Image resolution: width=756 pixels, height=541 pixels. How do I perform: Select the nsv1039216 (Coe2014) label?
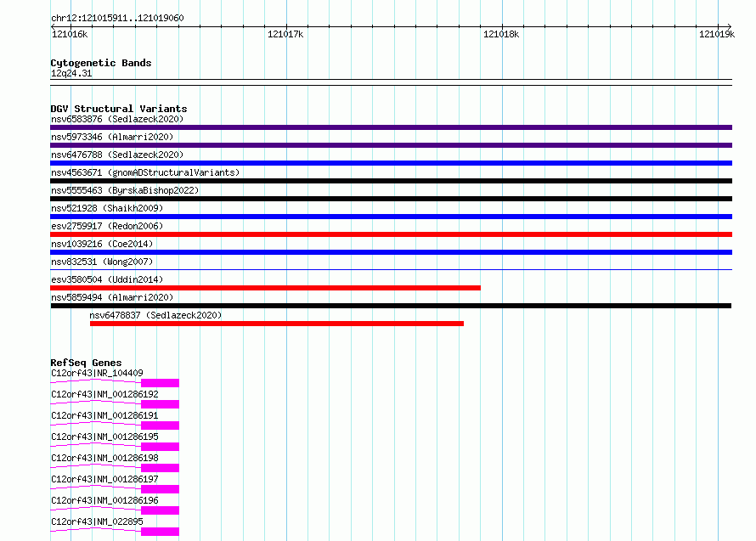coord(102,244)
